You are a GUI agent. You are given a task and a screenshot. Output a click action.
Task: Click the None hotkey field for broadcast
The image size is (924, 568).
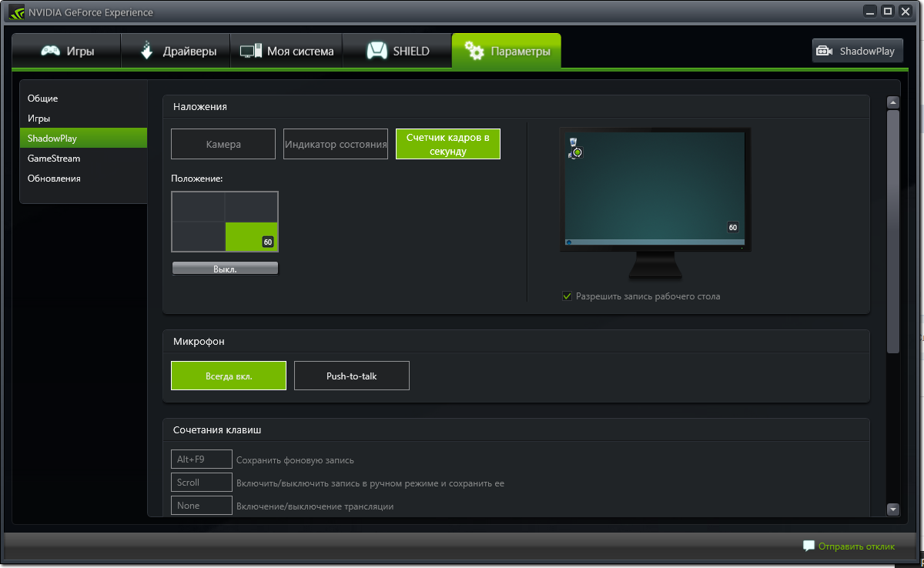[x=202, y=506]
